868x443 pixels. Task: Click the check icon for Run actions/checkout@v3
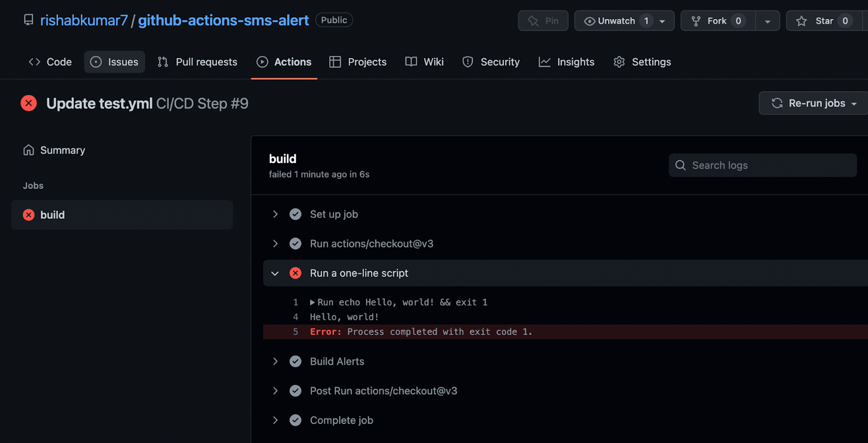[x=295, y=244]
